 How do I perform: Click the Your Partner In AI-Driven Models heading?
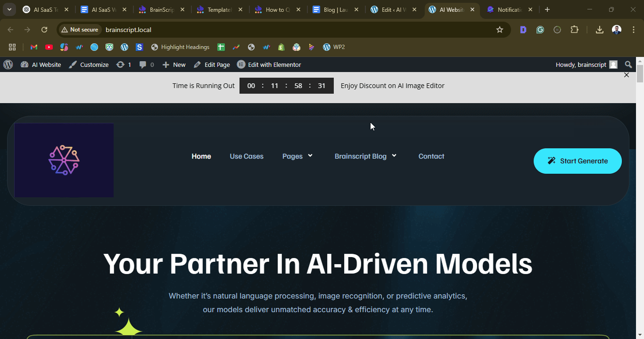point(318,264)
